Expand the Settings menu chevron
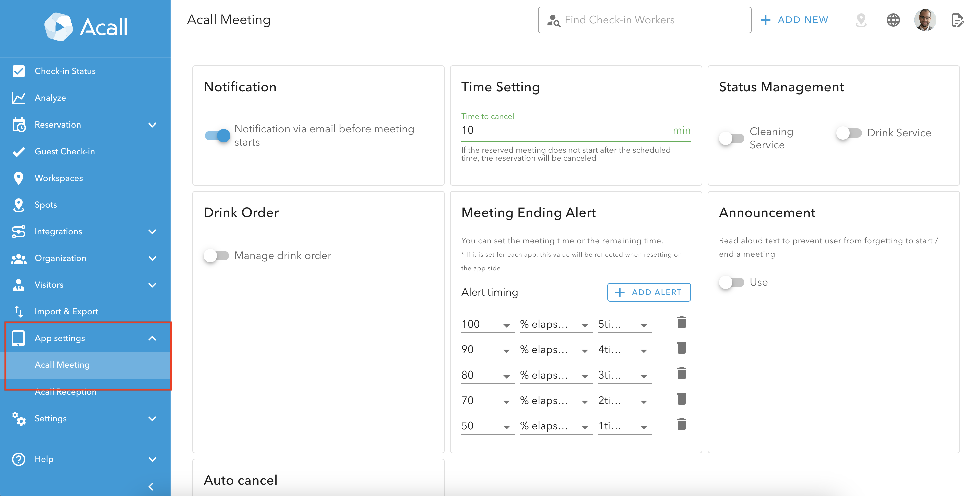 pyautogui.click(x=152, y=419)
